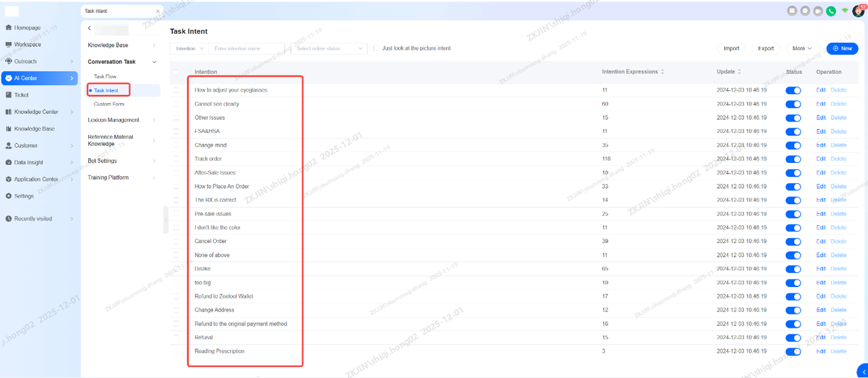Open the video camera icon in header
Screen dimensions: 868x378
(x=818, y=11)
